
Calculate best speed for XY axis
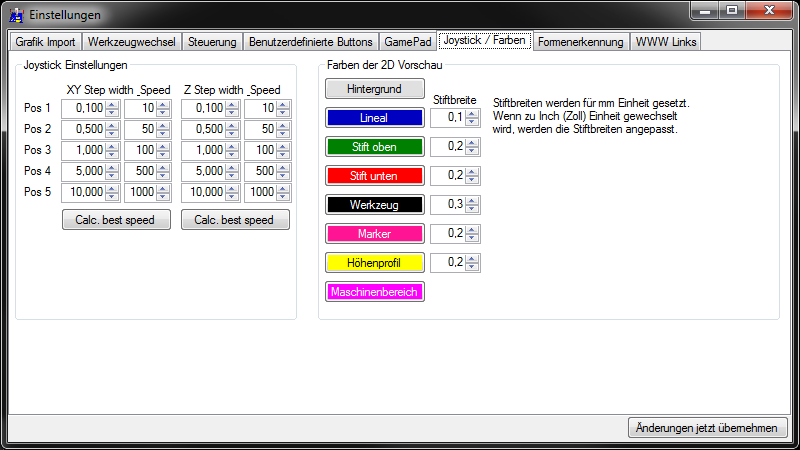[116, 220]
